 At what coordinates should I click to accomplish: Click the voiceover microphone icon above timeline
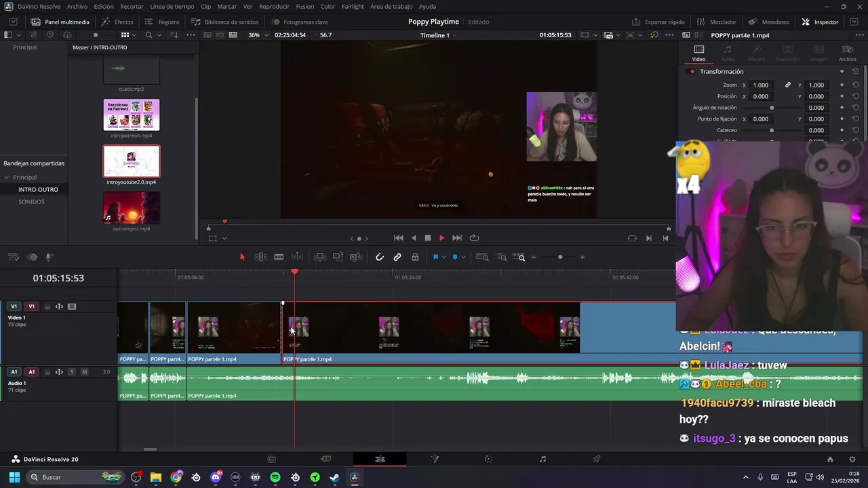[x=49, y=257]
